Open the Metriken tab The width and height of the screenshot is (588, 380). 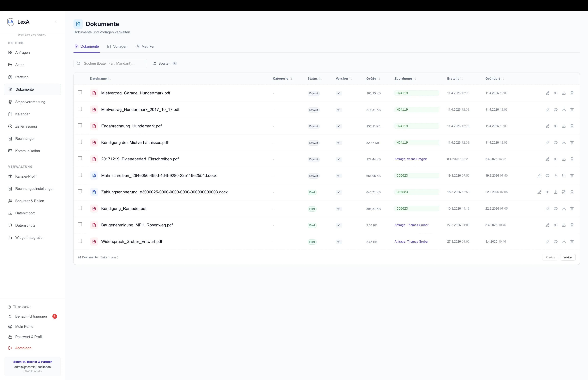(145, 46)
